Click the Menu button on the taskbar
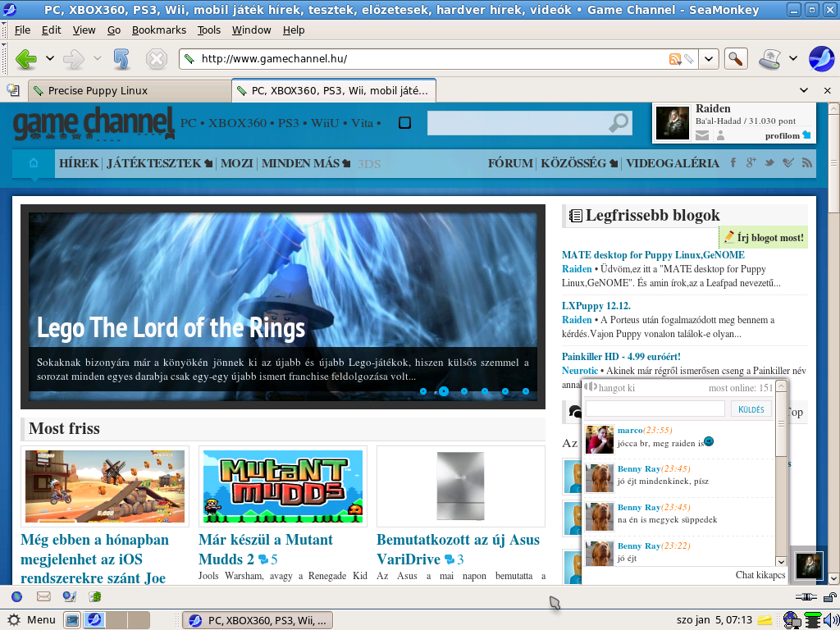The width and height of the screenshot is (840, 630). (31, 620)
